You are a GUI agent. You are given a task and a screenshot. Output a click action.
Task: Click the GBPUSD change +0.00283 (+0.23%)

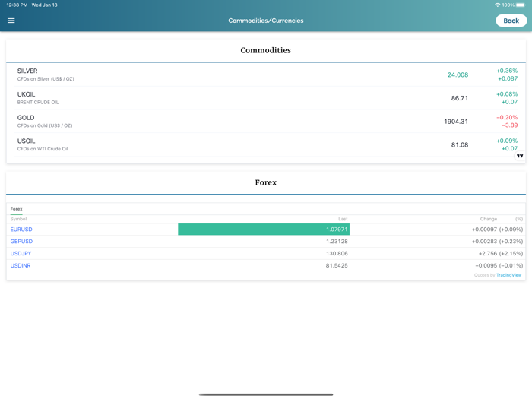(x=497, y=242)
